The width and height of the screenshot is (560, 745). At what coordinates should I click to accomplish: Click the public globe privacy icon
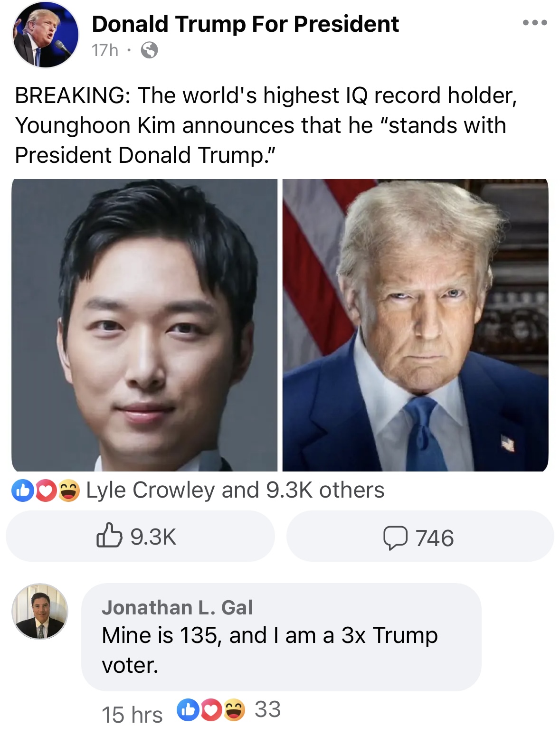tap(150, 50)
